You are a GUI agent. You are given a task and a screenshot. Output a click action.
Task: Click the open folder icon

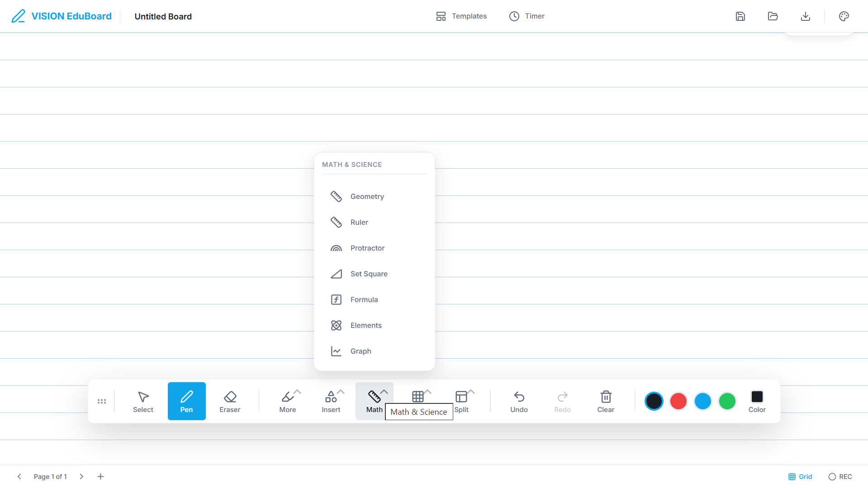click(773, 16)
